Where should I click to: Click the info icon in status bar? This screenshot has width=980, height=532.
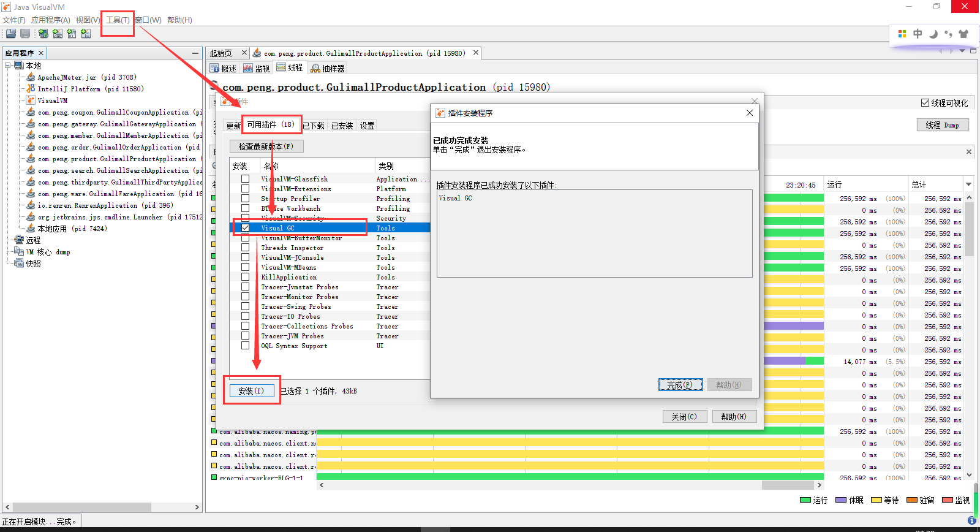click(x=972, y=520)
